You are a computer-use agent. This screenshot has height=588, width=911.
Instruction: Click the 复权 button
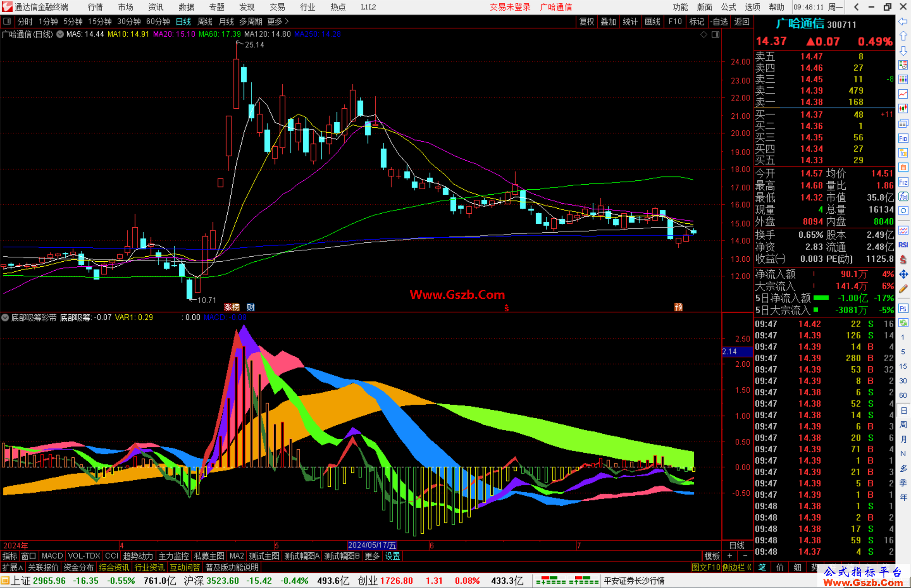587,21
